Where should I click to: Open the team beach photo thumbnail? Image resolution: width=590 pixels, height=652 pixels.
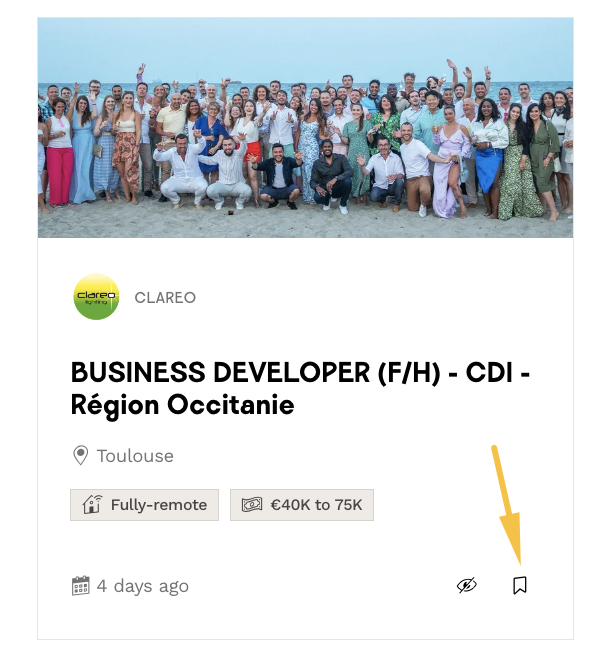305,128
